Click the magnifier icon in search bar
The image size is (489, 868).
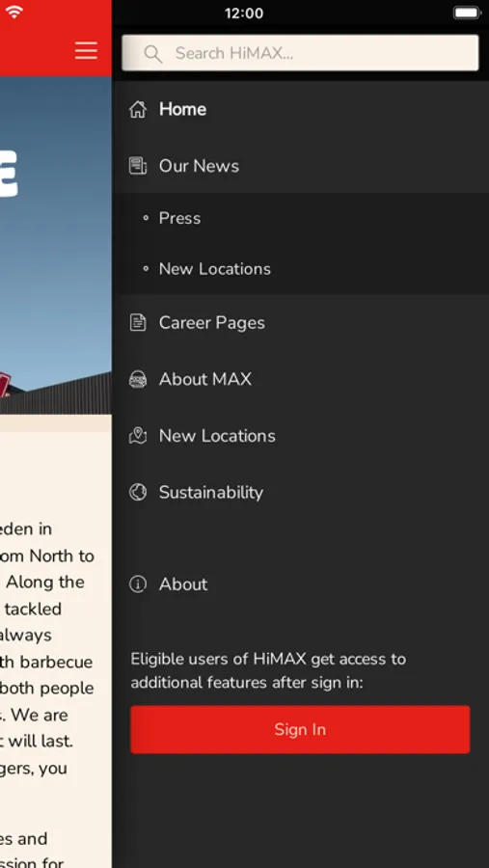(152, 53)
